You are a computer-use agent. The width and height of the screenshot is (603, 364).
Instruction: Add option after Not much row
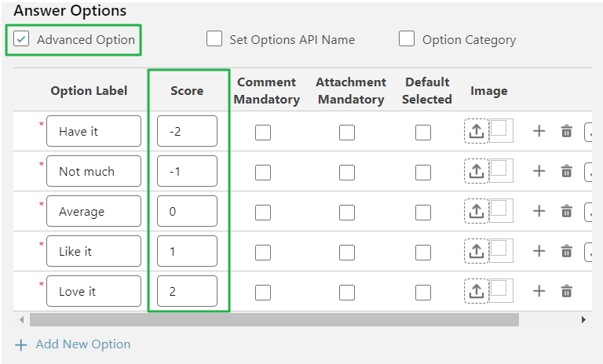click(539, 171)
